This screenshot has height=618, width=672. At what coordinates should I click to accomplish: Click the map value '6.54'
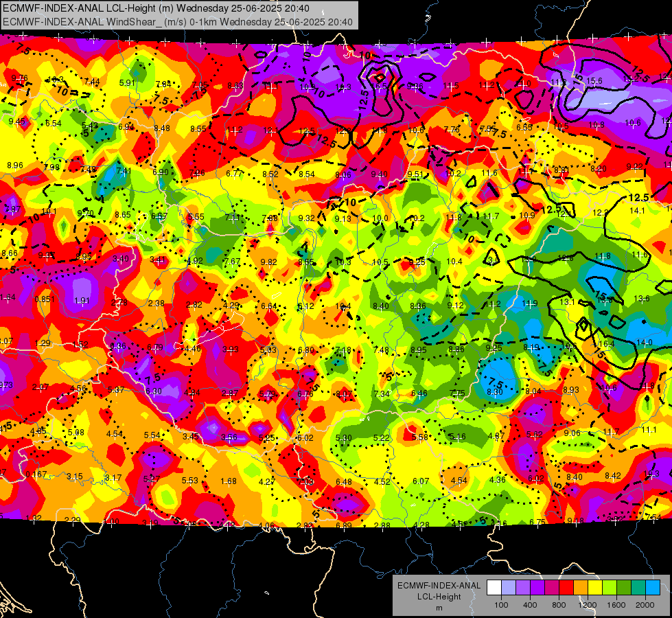coord(54,124)
